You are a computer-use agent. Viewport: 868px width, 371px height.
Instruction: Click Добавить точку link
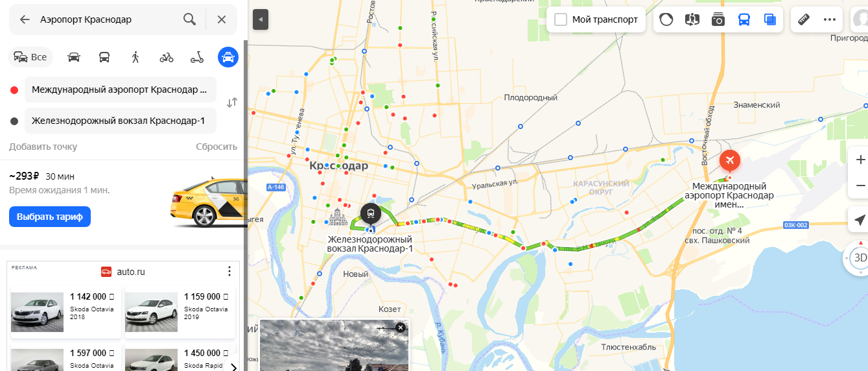pos(43,147)
